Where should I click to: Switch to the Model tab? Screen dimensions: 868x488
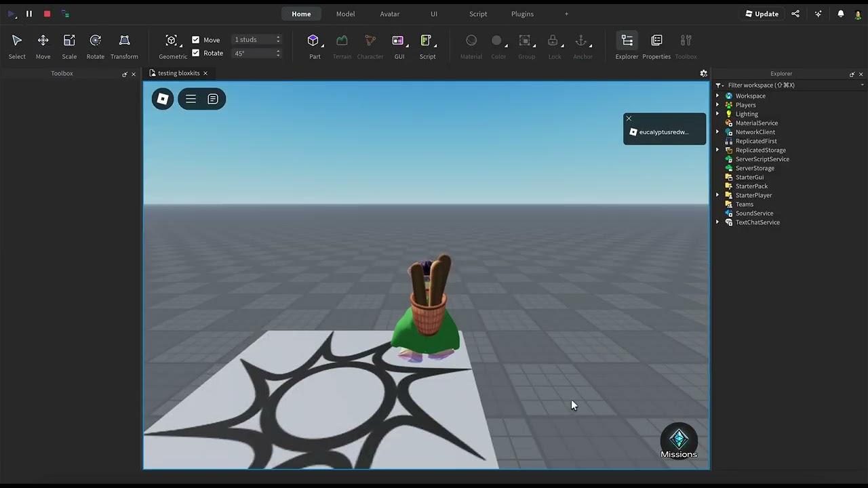pos(345,14)
